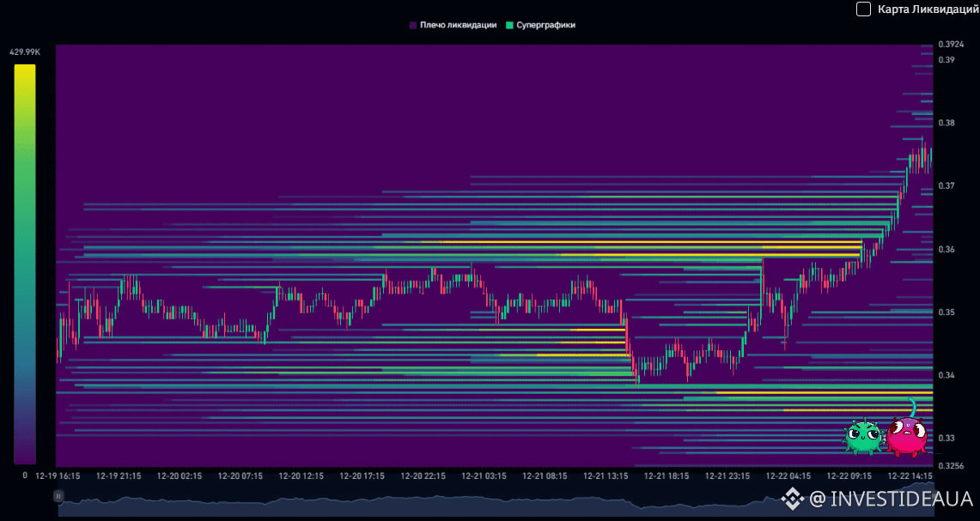The height and width of the screenshot is (521, 980).
Task: Click the 0.3924 top price axis label
Action: click(951, 44)
